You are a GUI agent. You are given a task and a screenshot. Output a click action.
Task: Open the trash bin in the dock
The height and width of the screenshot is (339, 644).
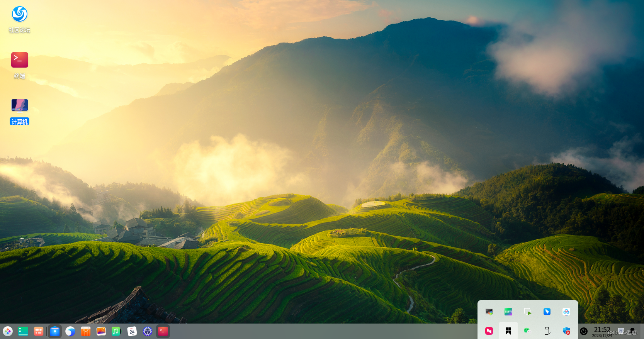(x=621, y=331)
